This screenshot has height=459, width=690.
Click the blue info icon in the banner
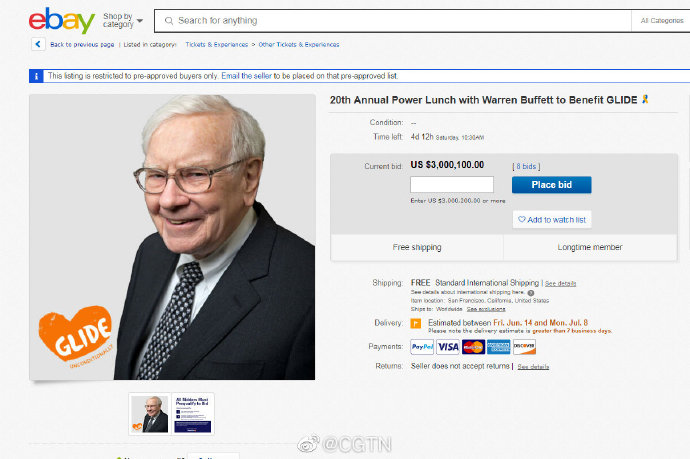tap(36, 76)
